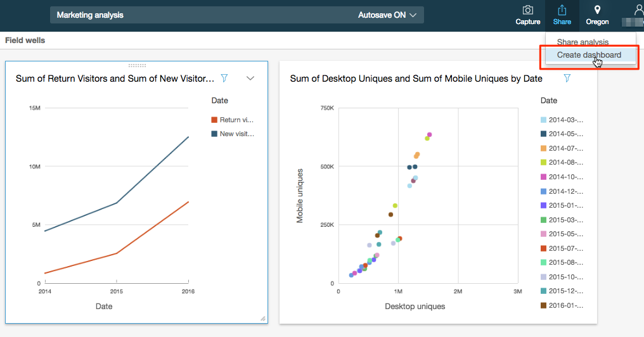
Task: Click the Date legend title in the scatter plot
Action: pyautogui.click(x=549, y=101)
